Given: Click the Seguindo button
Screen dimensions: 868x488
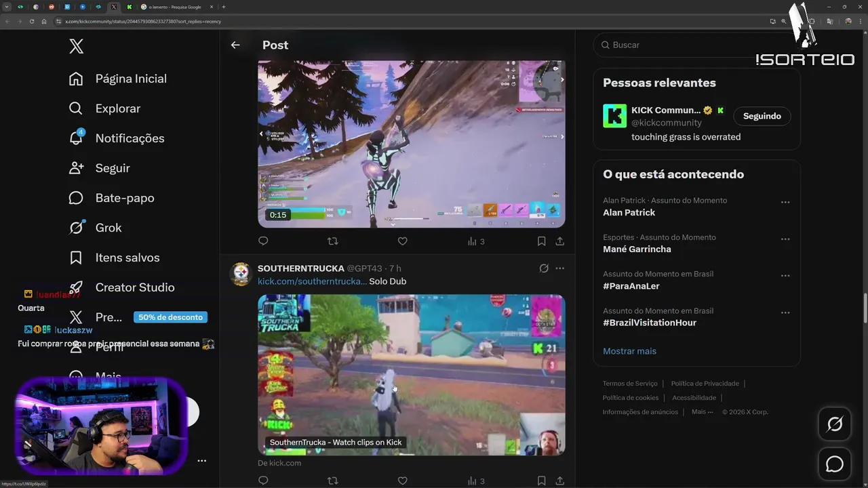Looking at the screenshot, I should 762,116.
